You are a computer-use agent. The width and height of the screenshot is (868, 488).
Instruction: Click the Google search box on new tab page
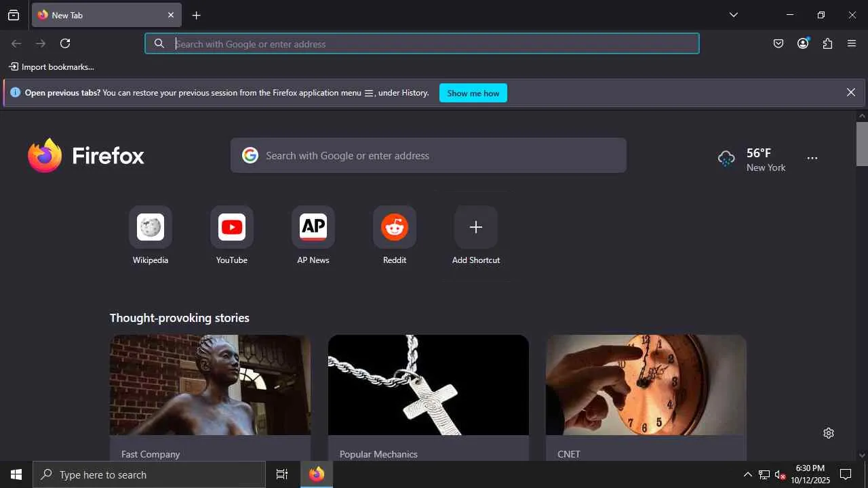point(429,155)
